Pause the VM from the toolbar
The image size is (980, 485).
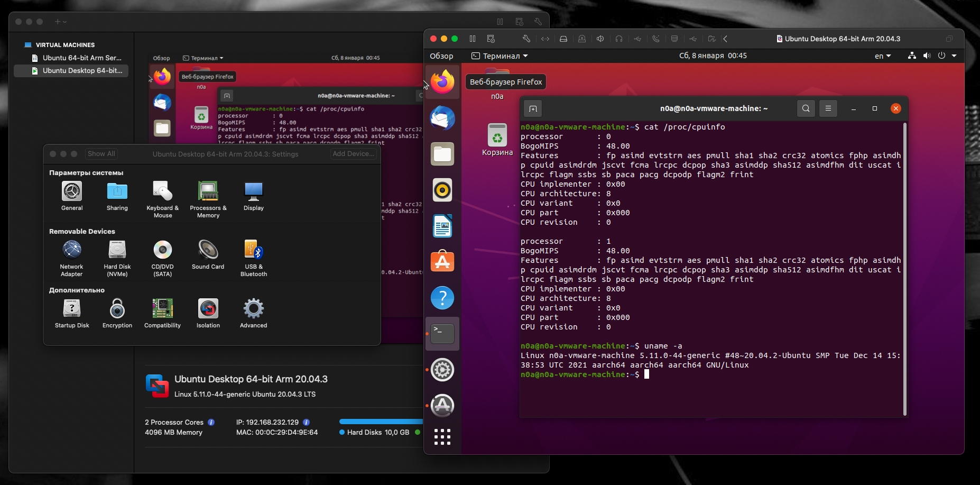473,39
